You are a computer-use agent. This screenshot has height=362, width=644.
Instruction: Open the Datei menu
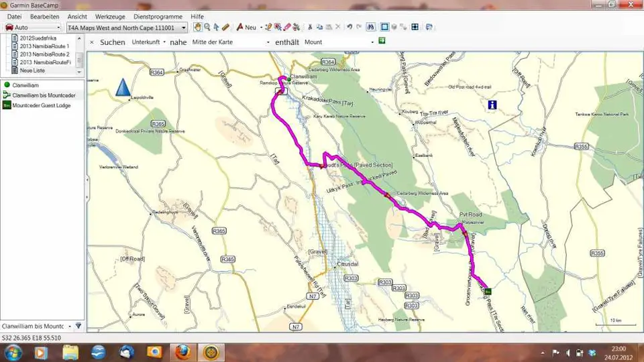14,16
